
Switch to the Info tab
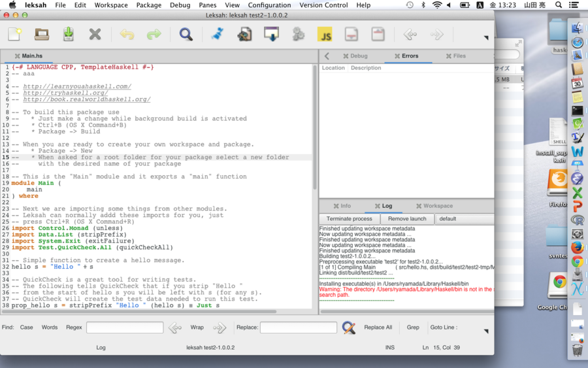[x=346, y=206]
